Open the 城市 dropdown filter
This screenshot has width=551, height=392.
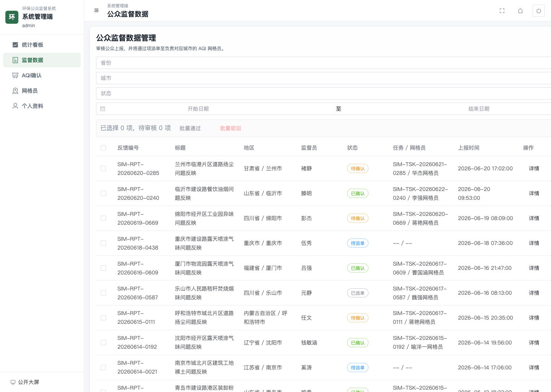click(x=323, y=78)
